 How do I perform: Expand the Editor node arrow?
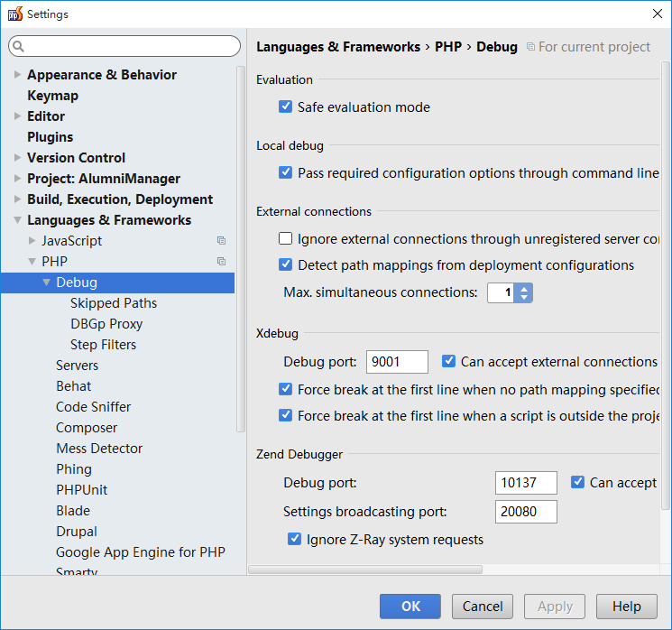[17, 116]
